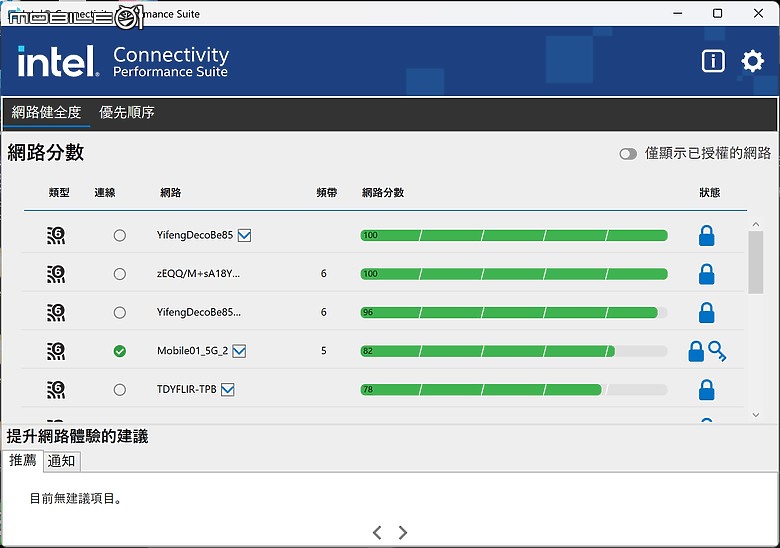Toggle show only authorized networks switch
The width and height of the screenshot is (780, 548).
(x=628, y=154)
